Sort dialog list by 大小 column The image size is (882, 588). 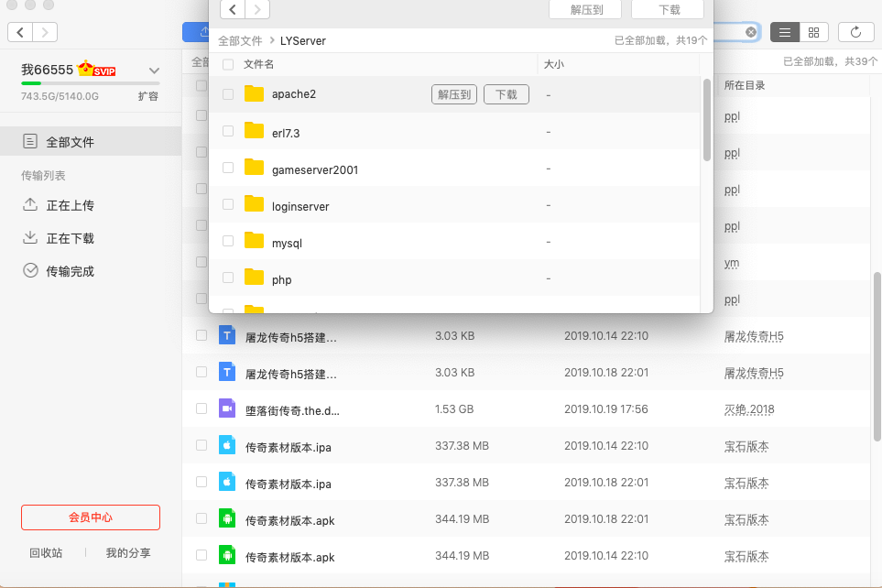click(x=554, y=65)
